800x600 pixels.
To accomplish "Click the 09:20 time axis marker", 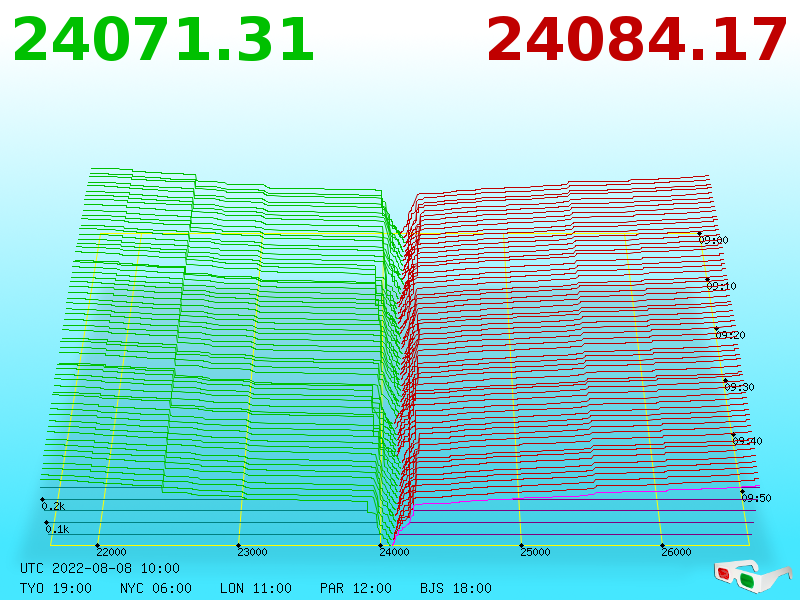I will point(731,335).
